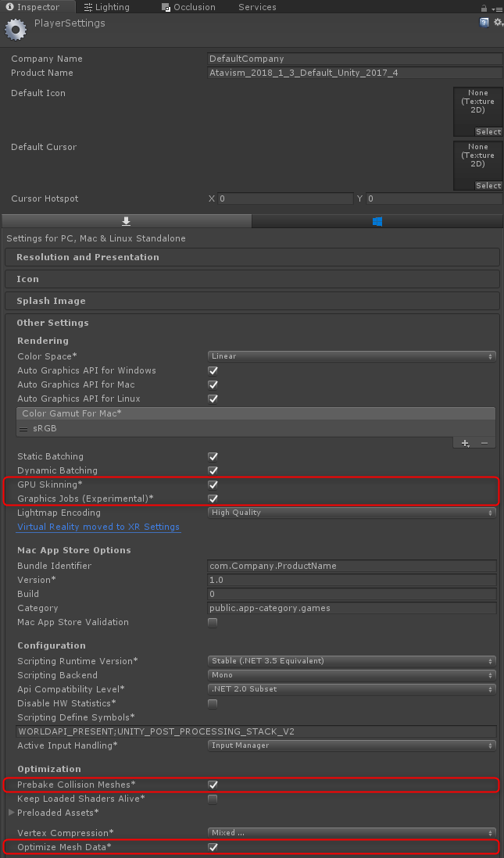Click the PlayerSettings gear icon
This screenshot has height=858, width=504.
(x=15, y=30)
